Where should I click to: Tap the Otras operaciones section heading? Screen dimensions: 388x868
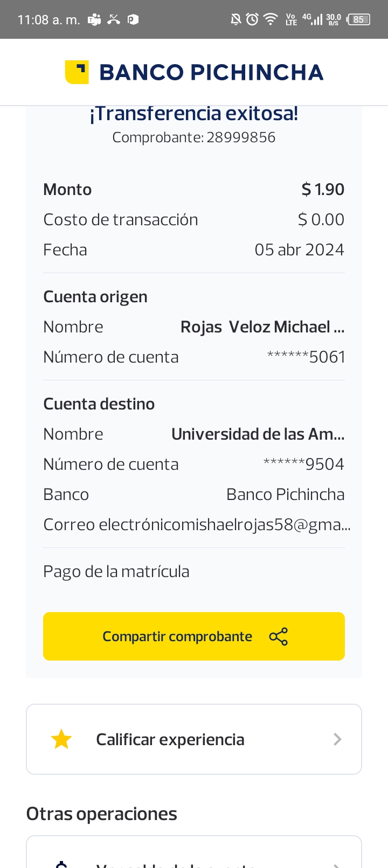click(102, 814)
